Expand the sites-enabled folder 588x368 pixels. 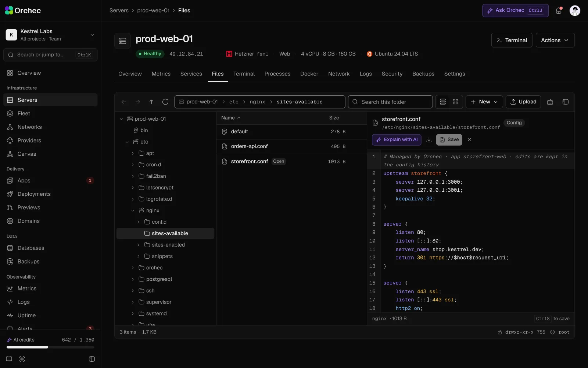[139, 245]
